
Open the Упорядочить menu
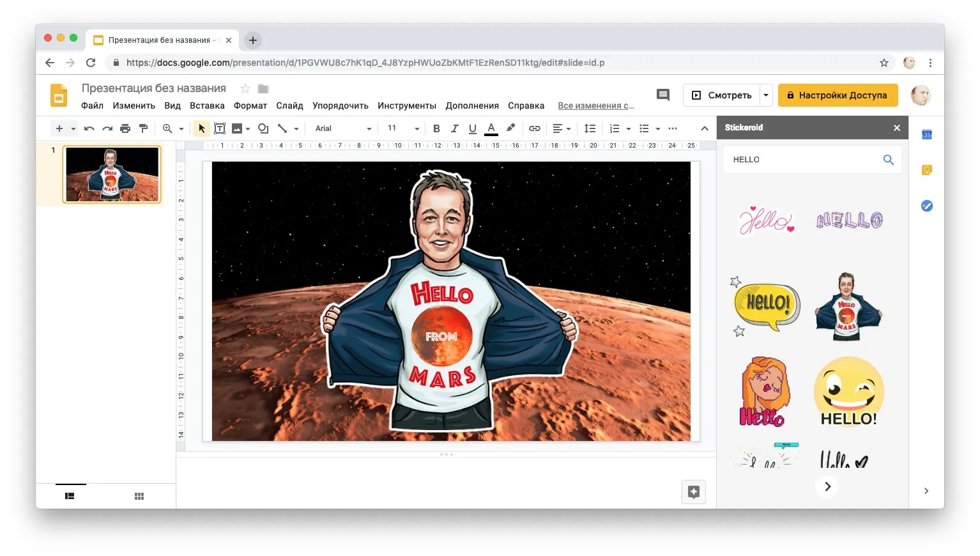point(341,105)
